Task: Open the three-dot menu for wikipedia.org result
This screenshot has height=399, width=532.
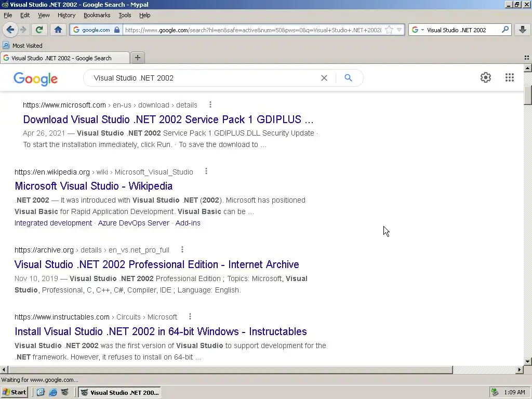Action: pos(206,171)
